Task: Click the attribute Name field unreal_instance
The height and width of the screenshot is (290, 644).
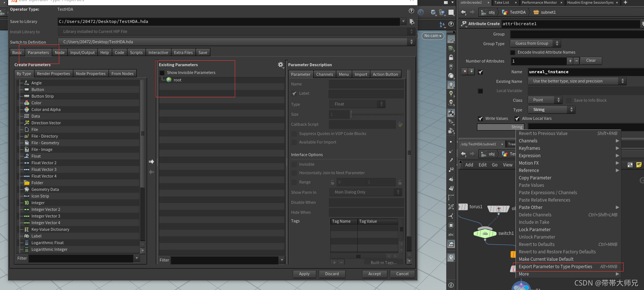Action: click(585, 72)
